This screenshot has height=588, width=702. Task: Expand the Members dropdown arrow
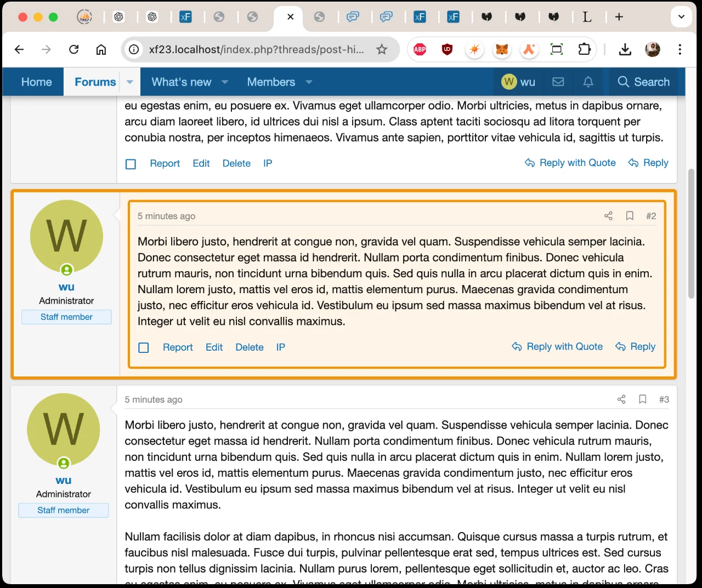point(309,82)
